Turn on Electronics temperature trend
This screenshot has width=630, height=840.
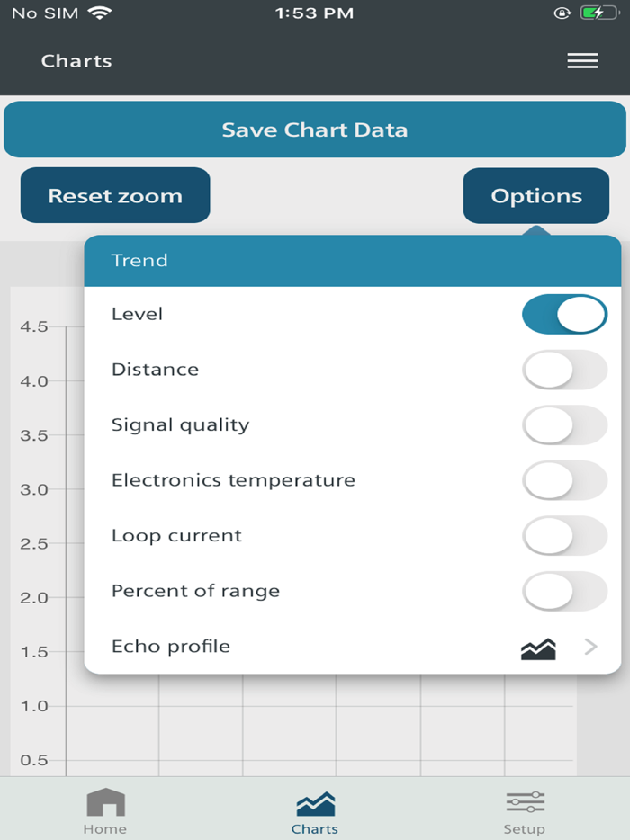(564, 480)
